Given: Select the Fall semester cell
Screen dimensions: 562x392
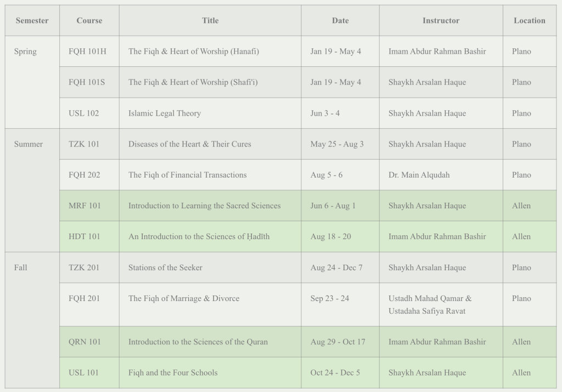Looking at the screenshot, I should [x=21, y=268].
